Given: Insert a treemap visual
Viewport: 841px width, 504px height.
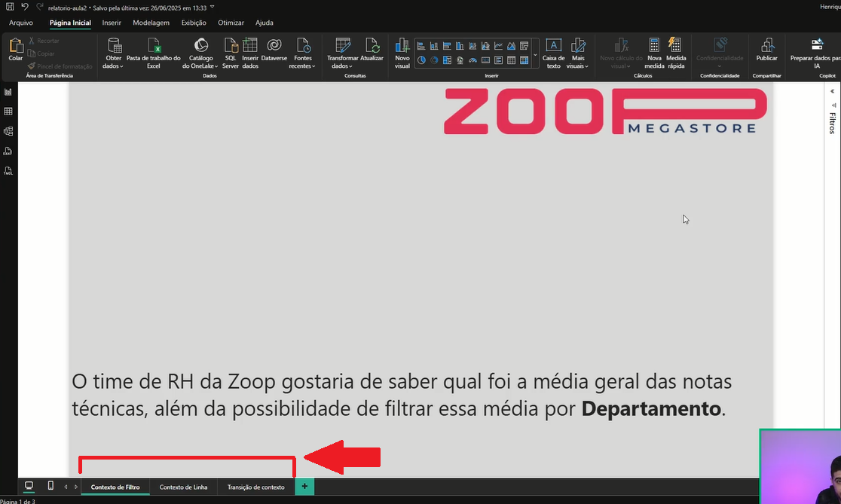Looking at the screenshot, I should click(447, 60).
